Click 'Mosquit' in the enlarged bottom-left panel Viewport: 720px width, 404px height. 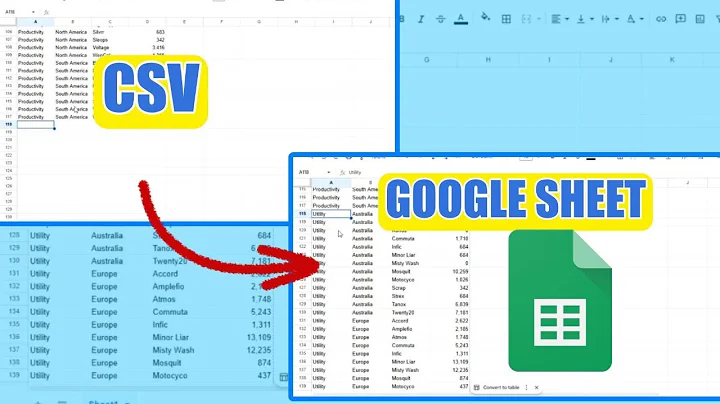(167, 363)
